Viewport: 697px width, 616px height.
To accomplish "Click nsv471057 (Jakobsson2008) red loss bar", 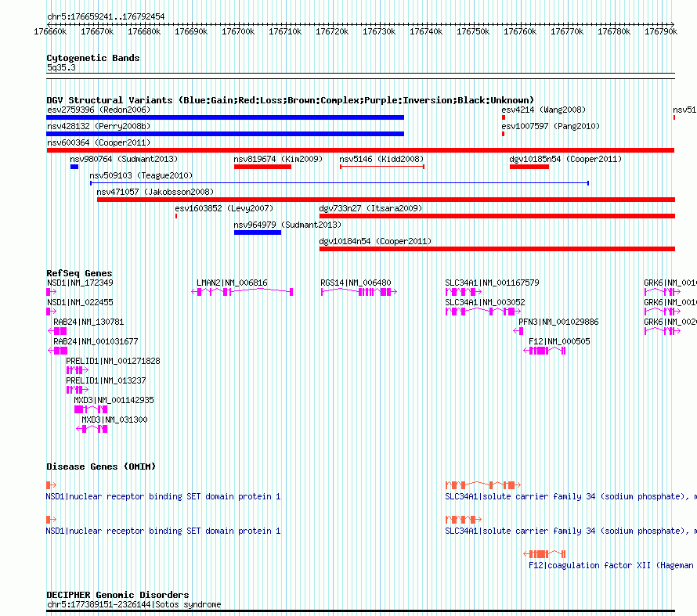I will (386, 200).
